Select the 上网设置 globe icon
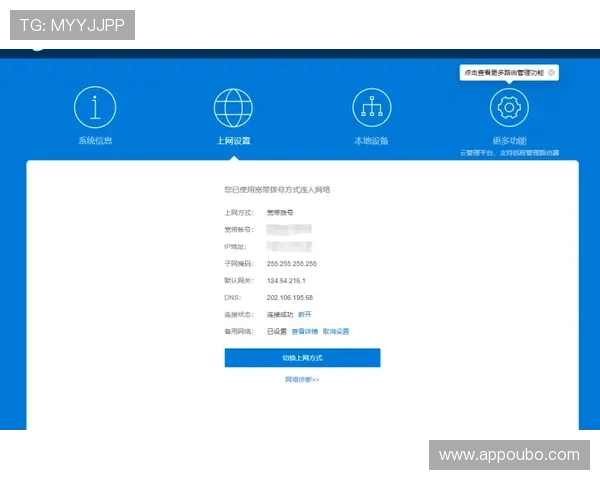 [233, 108]
